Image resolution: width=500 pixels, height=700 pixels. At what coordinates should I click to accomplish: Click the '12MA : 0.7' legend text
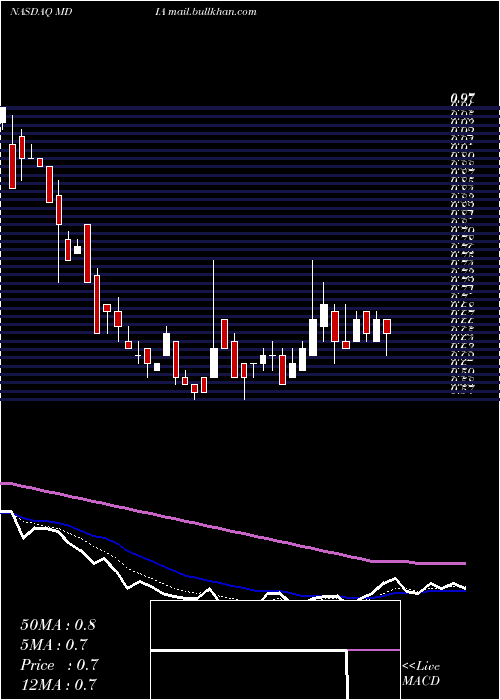click(58, 685)
